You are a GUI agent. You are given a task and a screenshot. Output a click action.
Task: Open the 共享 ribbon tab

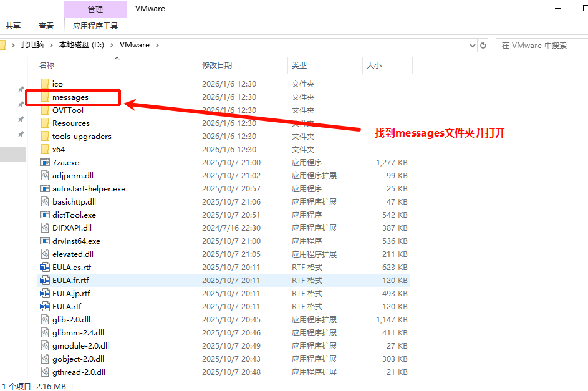(x=13, y=26)
